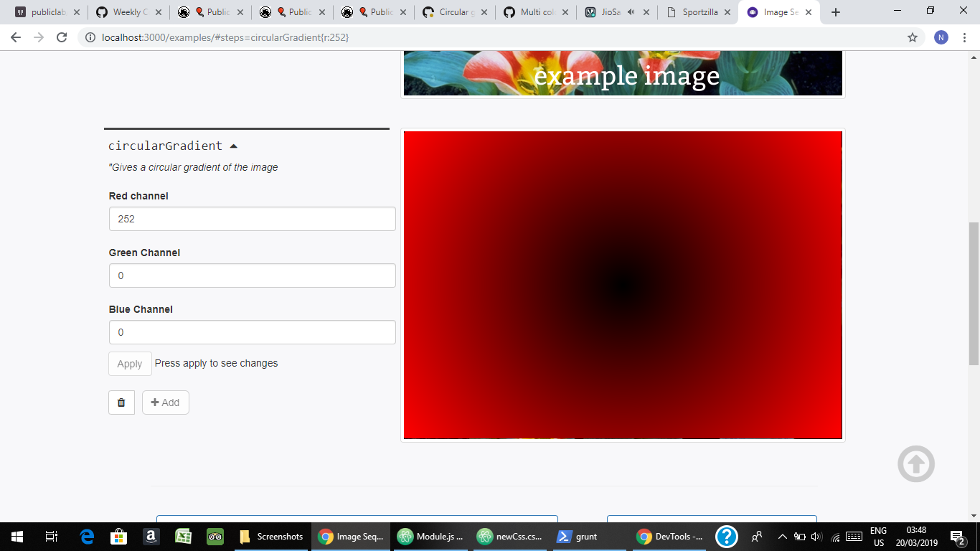Open the Chrome three-dot menu
This screenshot has height=551, width=980.
click(x=965, y=37)
